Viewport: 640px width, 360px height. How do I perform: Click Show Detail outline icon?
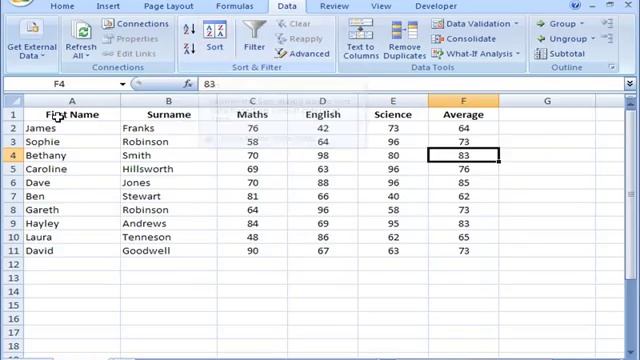[x=607, y=24]
